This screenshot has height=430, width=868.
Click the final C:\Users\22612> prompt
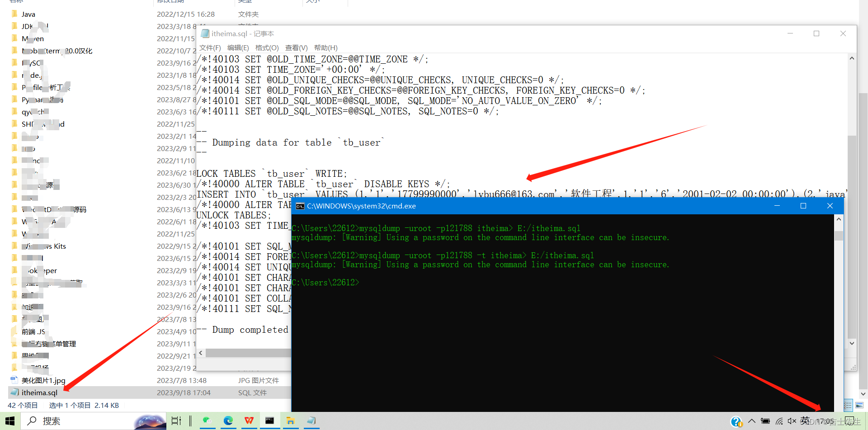point(325,283)
